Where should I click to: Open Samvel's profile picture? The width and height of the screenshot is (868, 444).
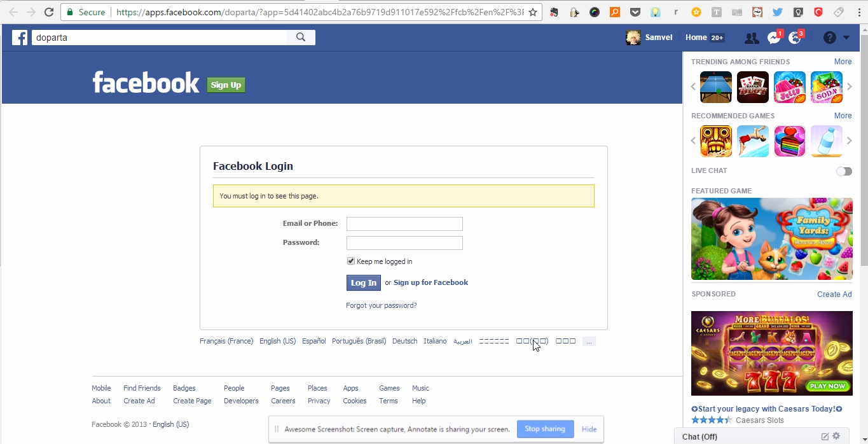pyautogui.click(x=633, y=38)
